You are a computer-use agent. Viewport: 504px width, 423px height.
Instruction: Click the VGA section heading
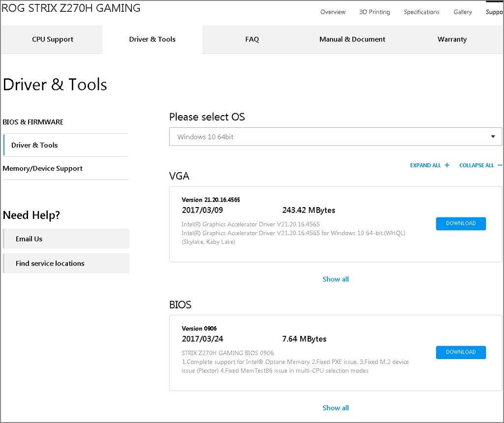[179, 176]
